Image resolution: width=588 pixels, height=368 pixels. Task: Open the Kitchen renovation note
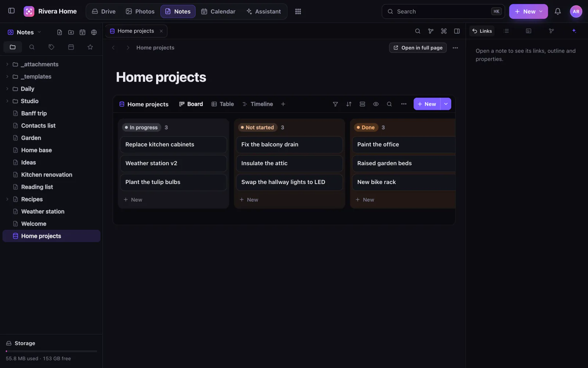point(47,175)
